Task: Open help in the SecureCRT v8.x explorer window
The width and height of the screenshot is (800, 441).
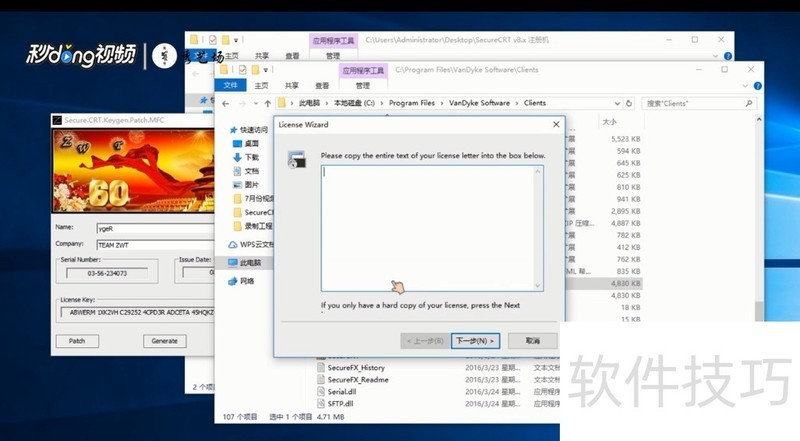Action: (x=728, y=56)
